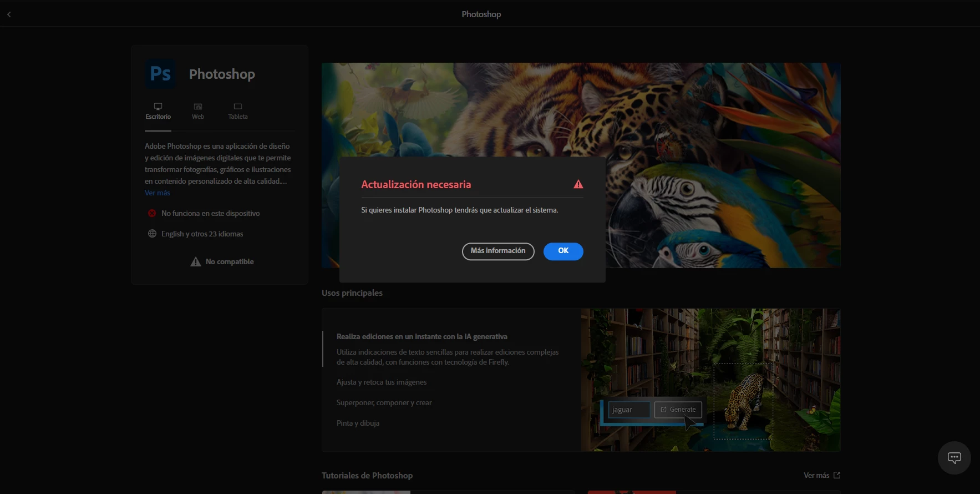Click the back arrow in the top bar

9,14
